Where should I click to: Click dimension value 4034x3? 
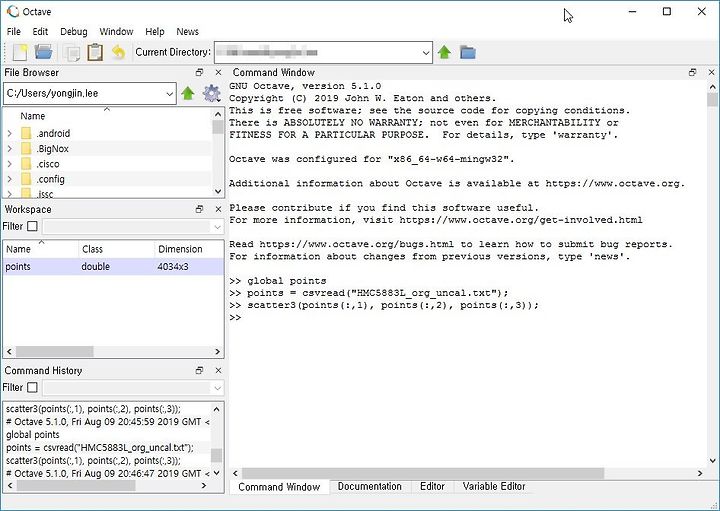(173, 267)
